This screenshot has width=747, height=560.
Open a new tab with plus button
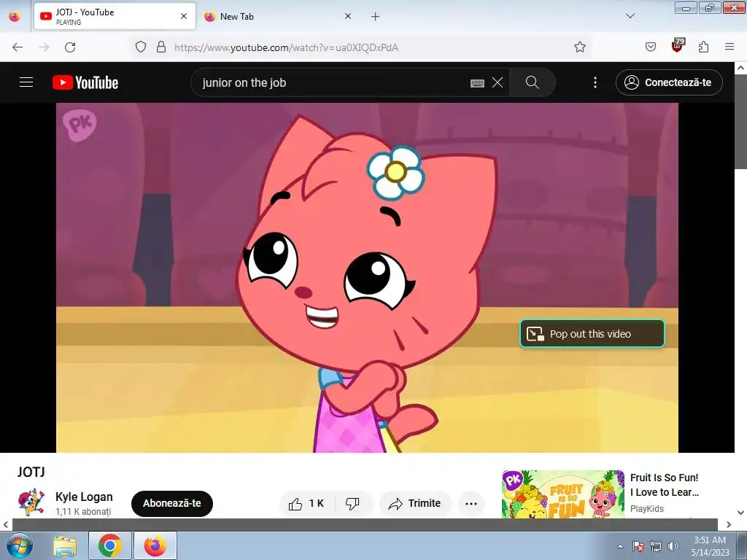[376, 17]
